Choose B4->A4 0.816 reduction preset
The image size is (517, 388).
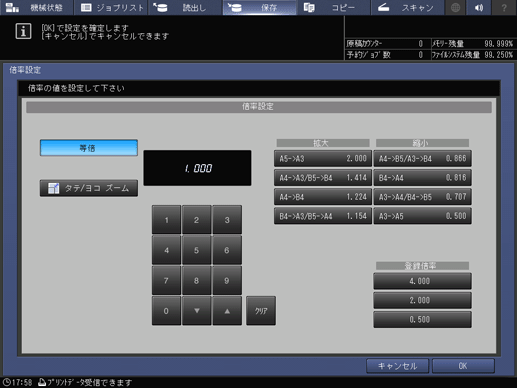pyautogui.click(x=422, y=178)
